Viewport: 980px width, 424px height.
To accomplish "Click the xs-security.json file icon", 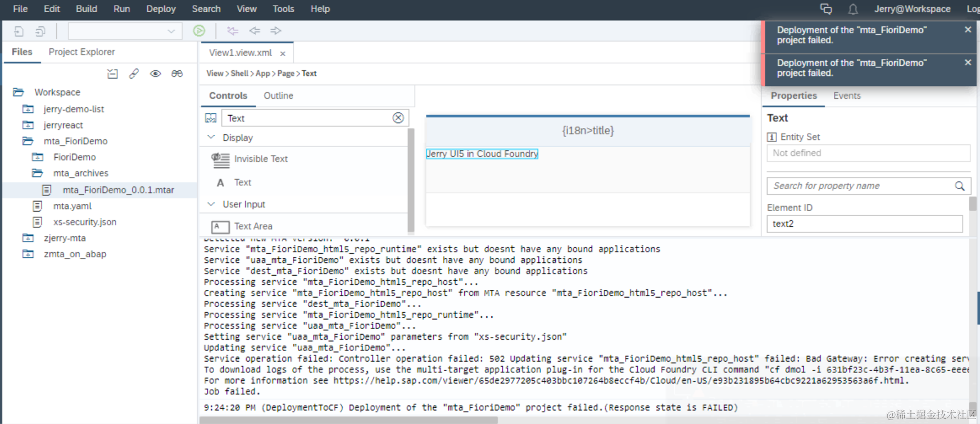I will pos(38,222).
